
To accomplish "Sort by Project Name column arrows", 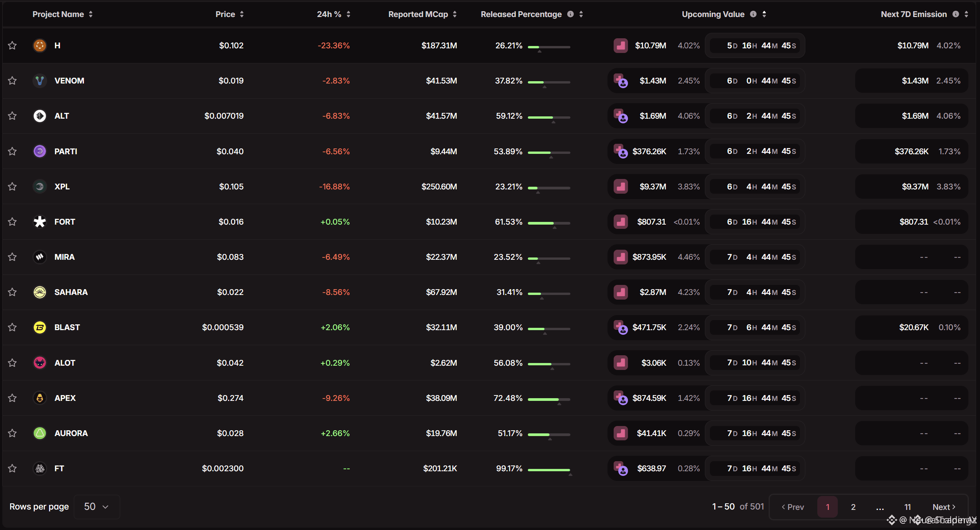I will point(91,14).
